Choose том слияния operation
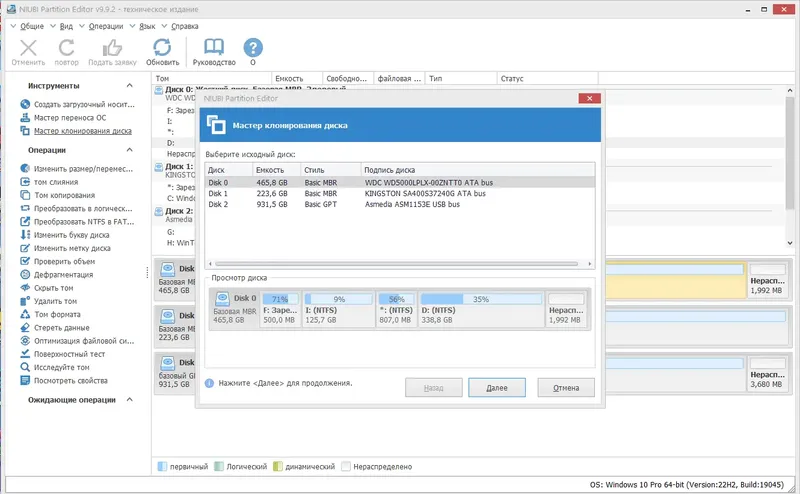 pos(49,182)
